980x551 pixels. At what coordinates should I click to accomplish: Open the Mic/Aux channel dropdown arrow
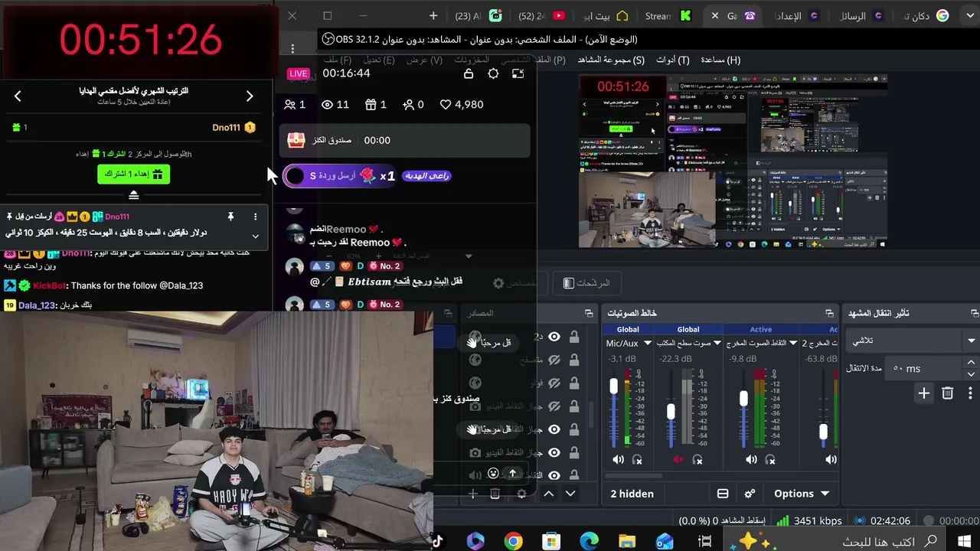[x=648, y=344]
